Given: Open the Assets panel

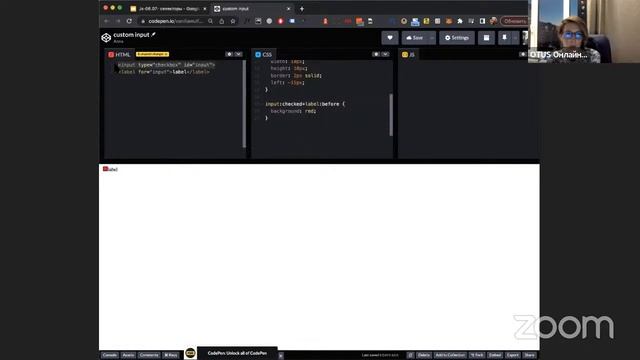Looking at the screenshot, I should click(x=128, y=355).
